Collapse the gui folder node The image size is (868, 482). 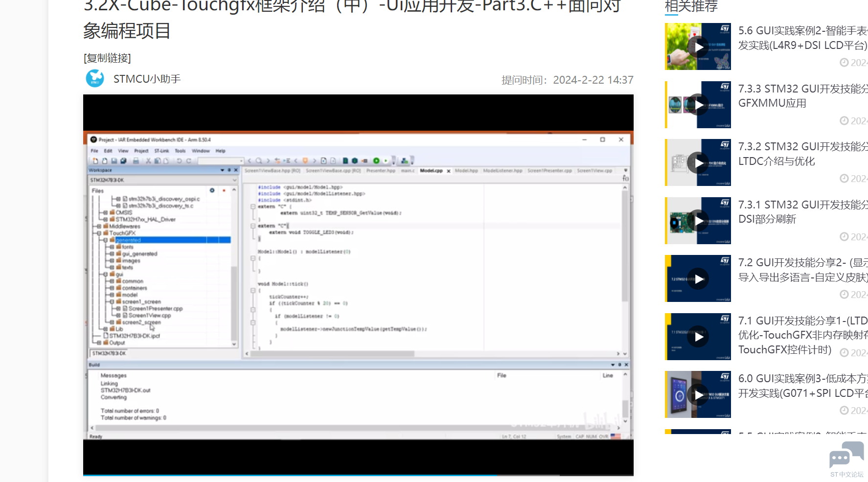[105, 275]
